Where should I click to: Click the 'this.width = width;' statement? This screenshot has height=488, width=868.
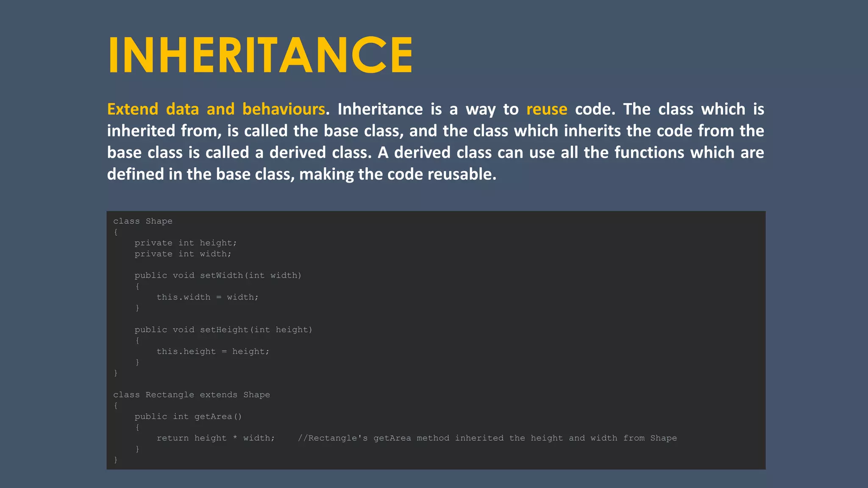(x=208, y=297)
